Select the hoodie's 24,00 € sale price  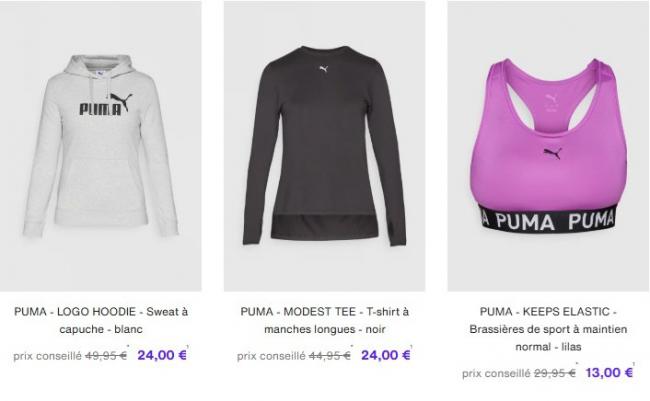click(162, 355)
